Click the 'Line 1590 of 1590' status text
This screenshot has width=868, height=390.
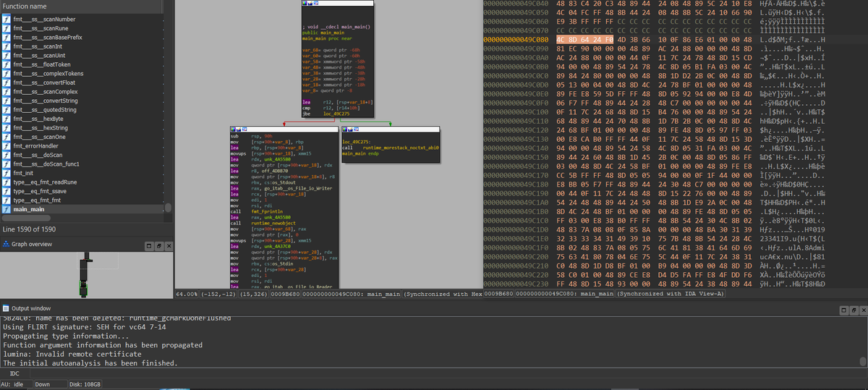point(29,229)
